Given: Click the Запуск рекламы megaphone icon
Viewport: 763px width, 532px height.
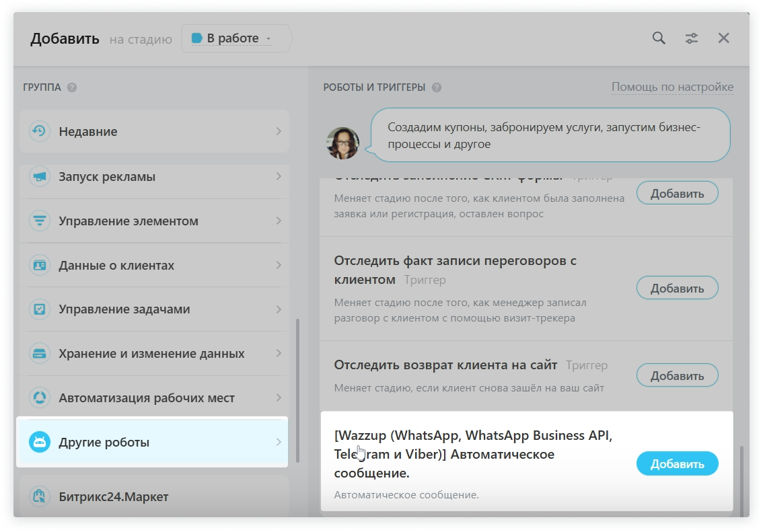Looking at the screenshot, I should [40, 177].
